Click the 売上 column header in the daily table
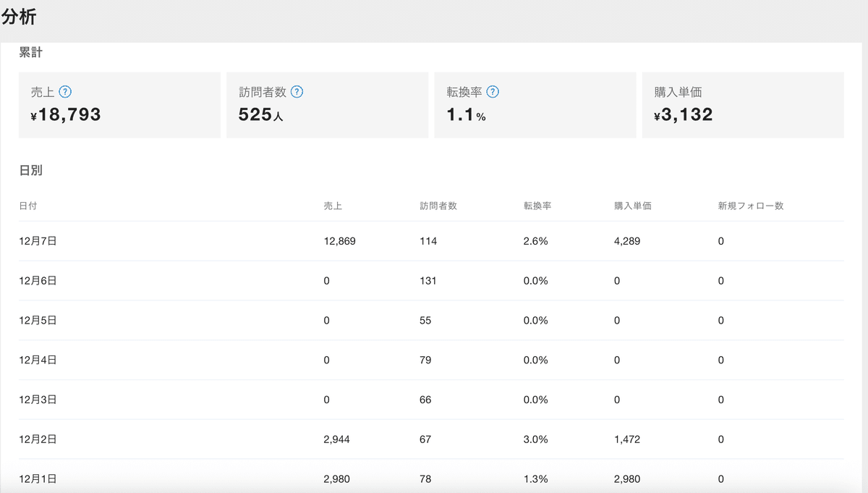Viewport: 868px width, 493px height. pos(333,206)
